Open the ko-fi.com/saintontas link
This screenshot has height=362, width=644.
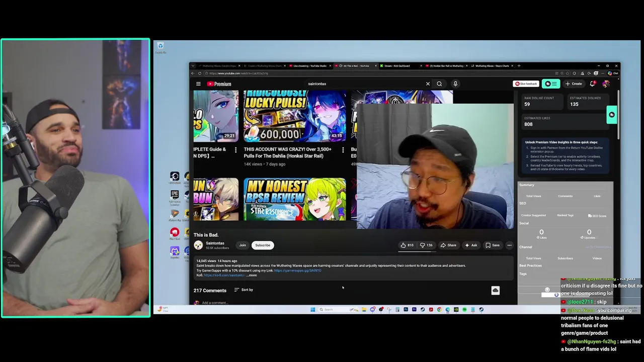coord(224,275)
